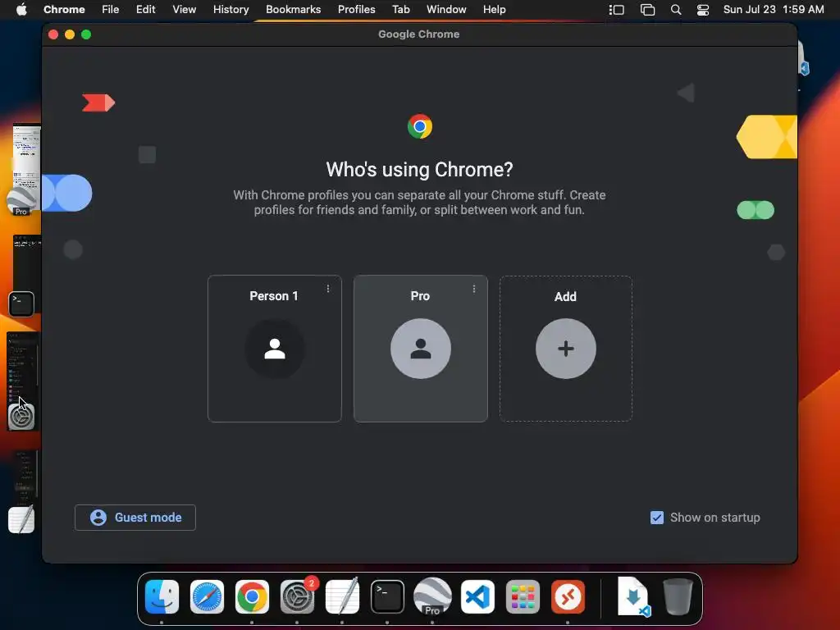This screenshot has height=630, width=840.
Task: Click the plus icon in the Add card
Action: click(x=566, y=349)
